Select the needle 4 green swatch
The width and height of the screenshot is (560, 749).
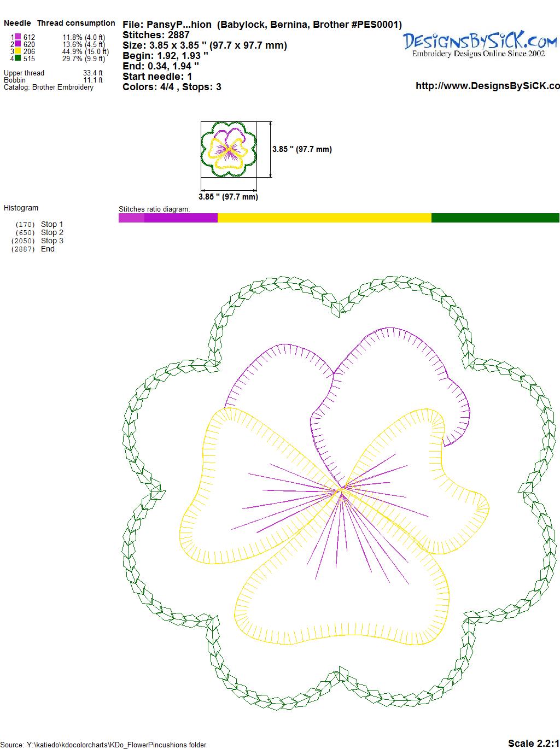[17, 58]
